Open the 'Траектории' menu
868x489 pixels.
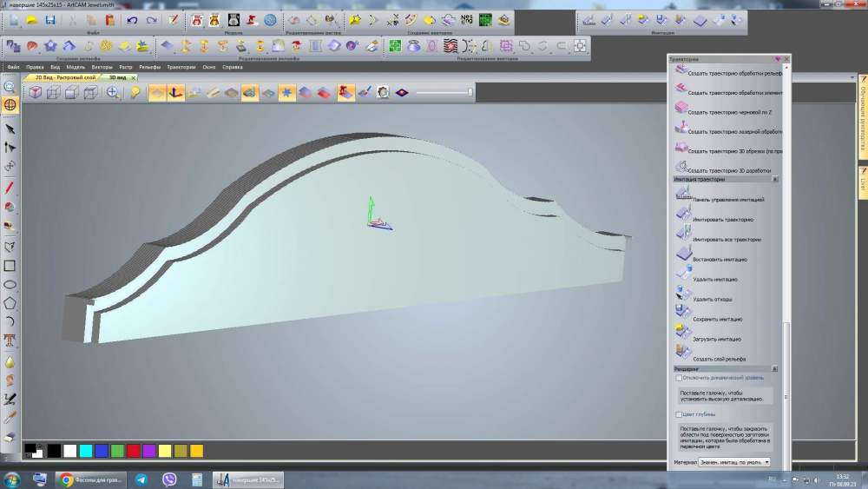click(181, 67)
